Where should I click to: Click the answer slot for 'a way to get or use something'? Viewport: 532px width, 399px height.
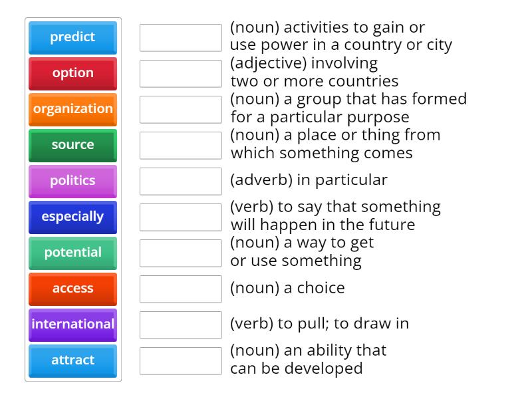click(x=180, y=253)
